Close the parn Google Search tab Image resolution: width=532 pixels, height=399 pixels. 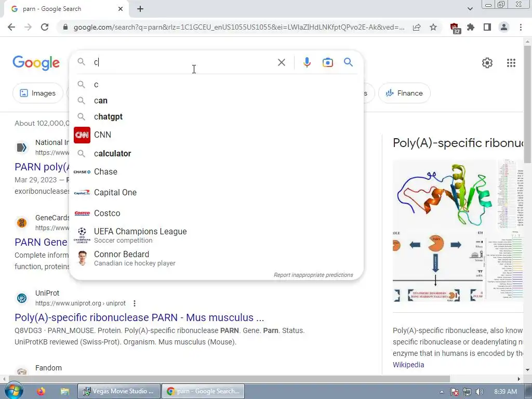(x=121, y=9)
